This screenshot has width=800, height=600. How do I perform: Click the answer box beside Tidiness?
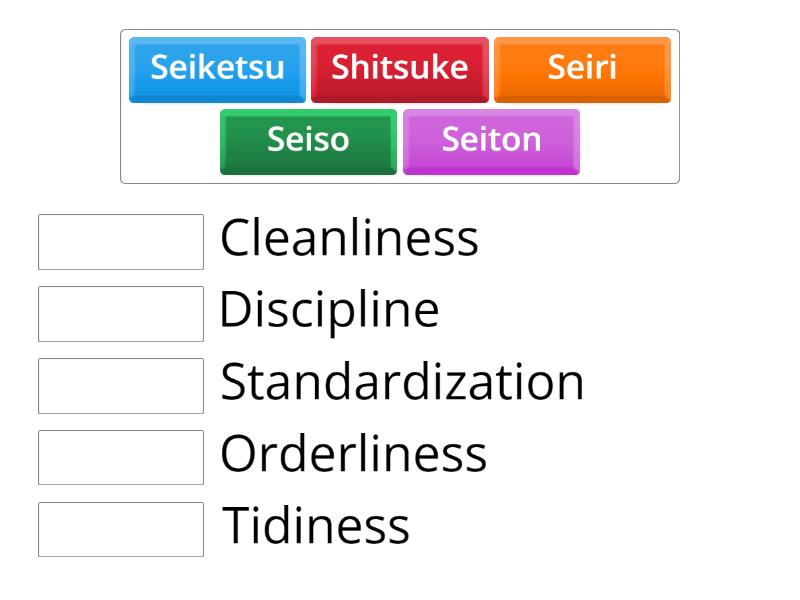click(x=120, y=528)
